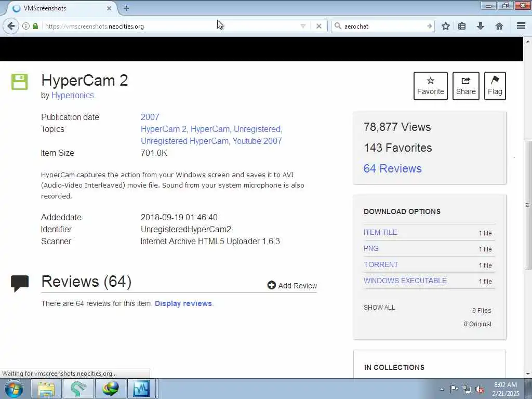
Task: Click the Action Center flag tray icon
Action: 454,389
